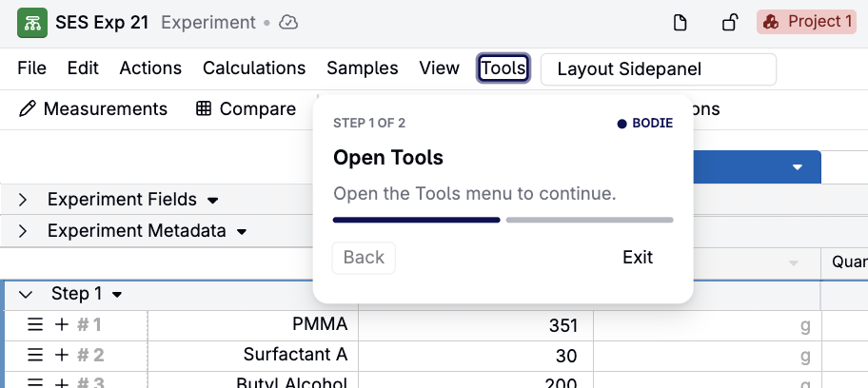The width and height of the screenshot is (868, 388).
Task: Click drag handle icon for Surfactant A row
Action: tap(35, 355)
